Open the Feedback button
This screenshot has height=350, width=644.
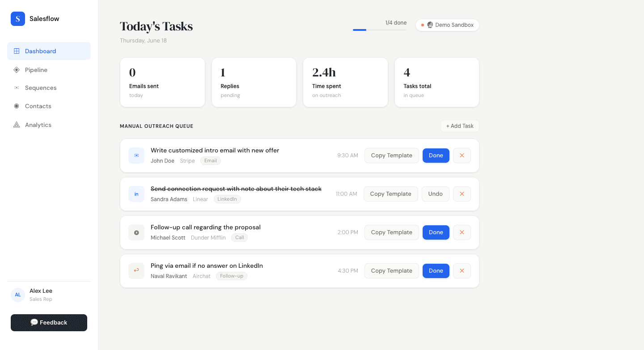pos(49,323)
